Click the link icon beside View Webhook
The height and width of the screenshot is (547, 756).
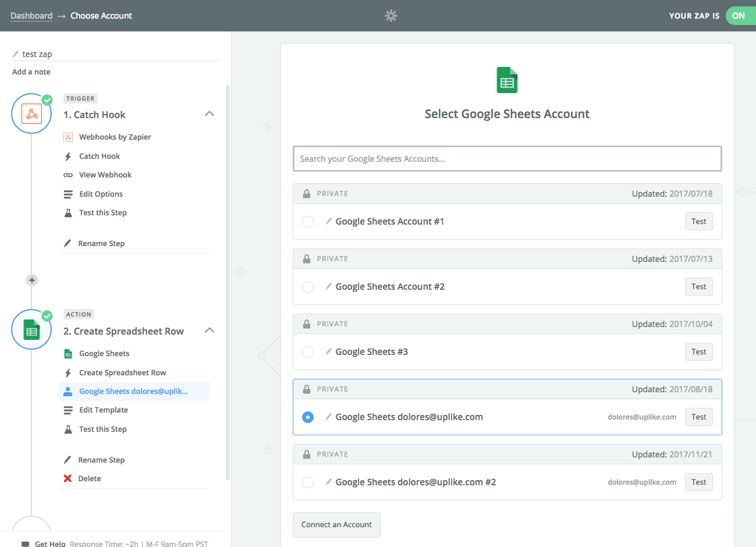tap(68, 175)
